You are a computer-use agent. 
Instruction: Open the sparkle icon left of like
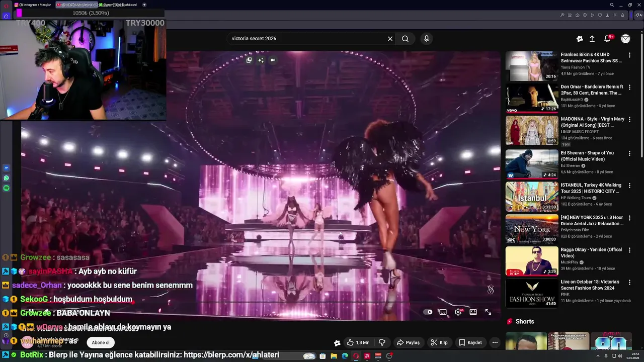coord(337,343)
